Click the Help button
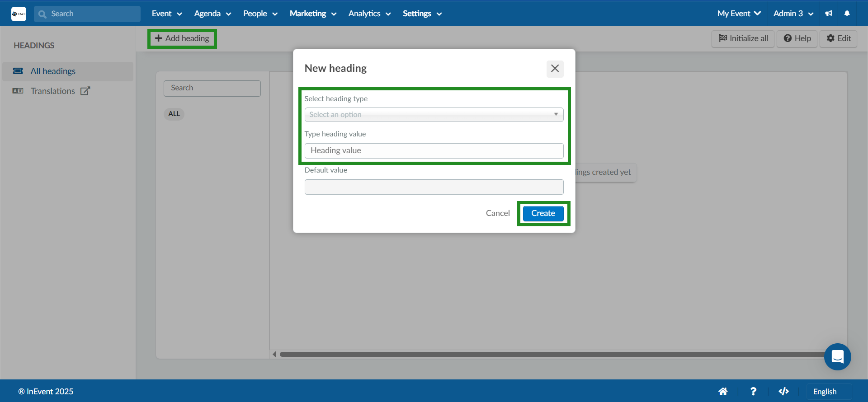Screen dimensions: 868x402 [797, 38]
